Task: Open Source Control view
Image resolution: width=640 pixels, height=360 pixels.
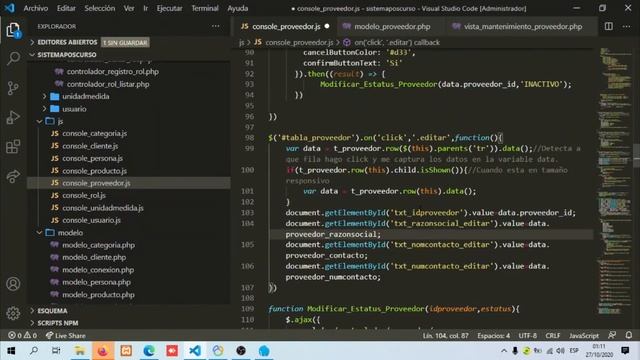Action: point(13,88)
